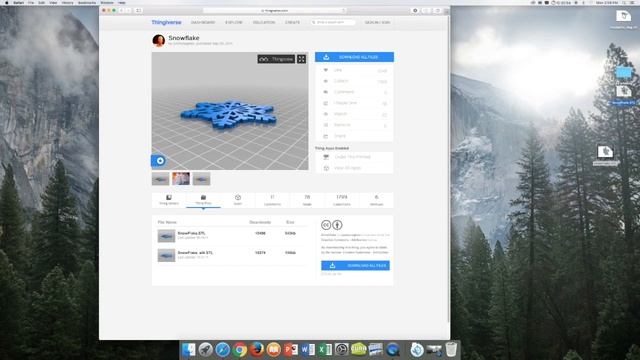Click the Watch eye icon
640x360 pixels.
pos(326,114)
